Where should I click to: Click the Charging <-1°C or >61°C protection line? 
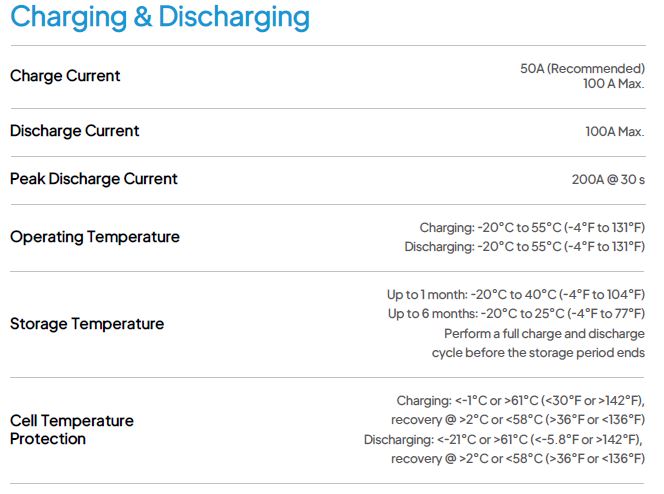pyautogui.click(x=520, y=401)
